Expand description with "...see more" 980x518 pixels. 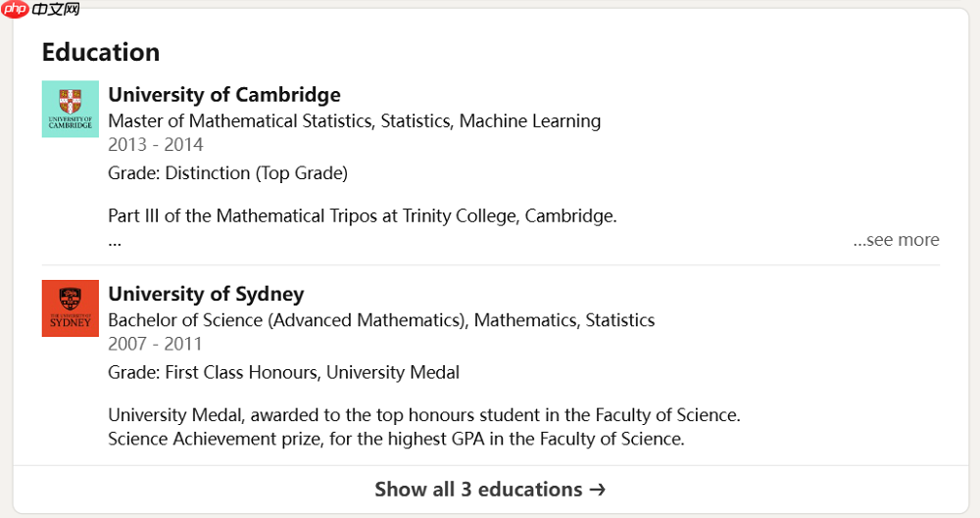[896, 240]
